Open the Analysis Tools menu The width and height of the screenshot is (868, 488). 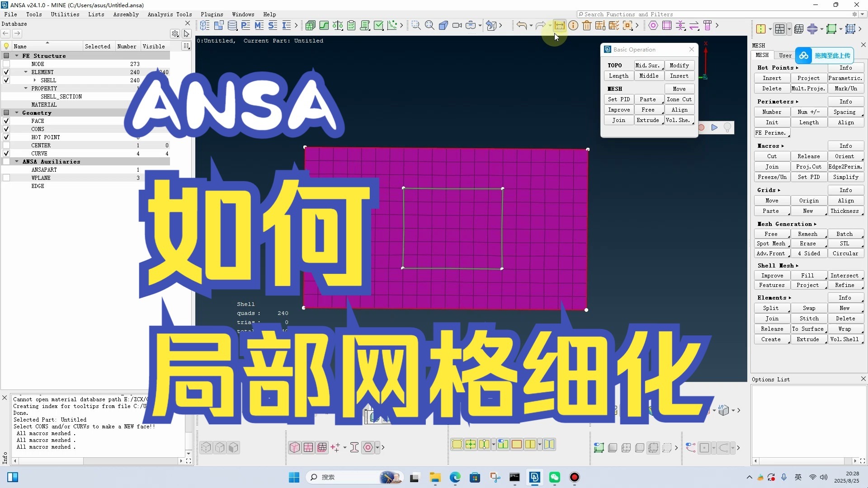click(170, 14)
